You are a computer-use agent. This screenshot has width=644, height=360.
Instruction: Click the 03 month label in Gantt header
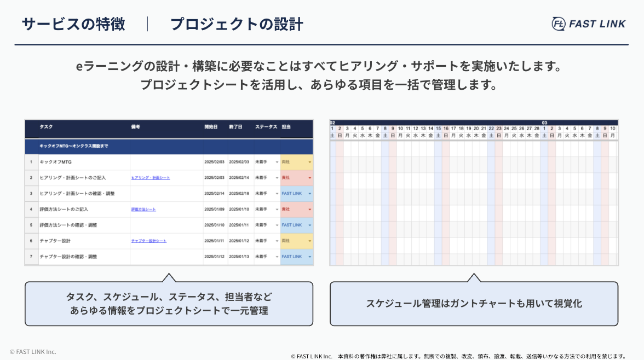[x=544, y=123]
